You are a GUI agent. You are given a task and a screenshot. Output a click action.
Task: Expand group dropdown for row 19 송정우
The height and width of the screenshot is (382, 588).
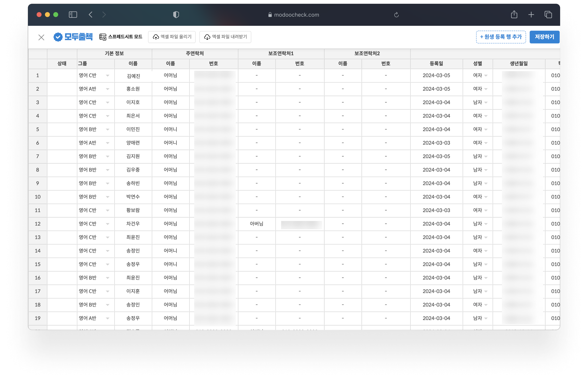click(107, 319)
